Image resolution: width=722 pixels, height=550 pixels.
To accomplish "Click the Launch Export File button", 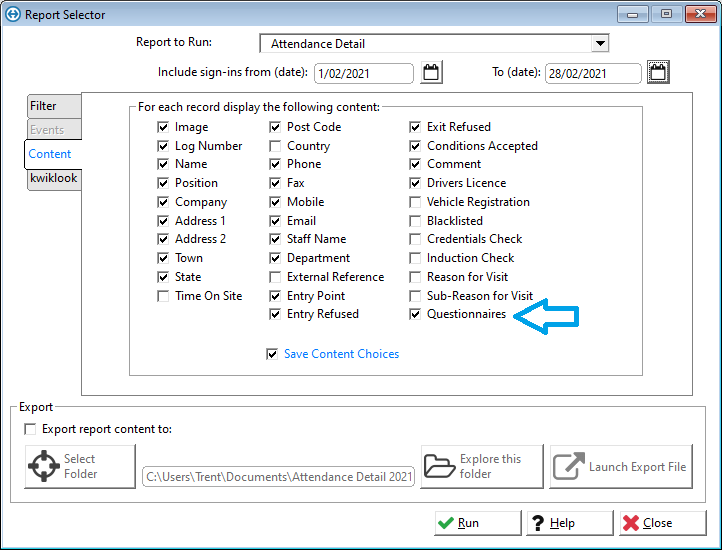I will (x=620, y=466).
